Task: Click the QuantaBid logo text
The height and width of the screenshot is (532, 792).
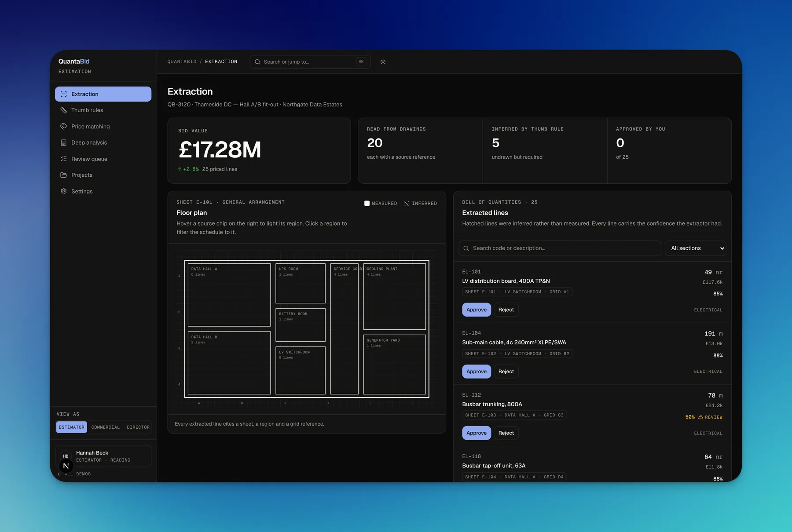Action: (x=74, y=62)
